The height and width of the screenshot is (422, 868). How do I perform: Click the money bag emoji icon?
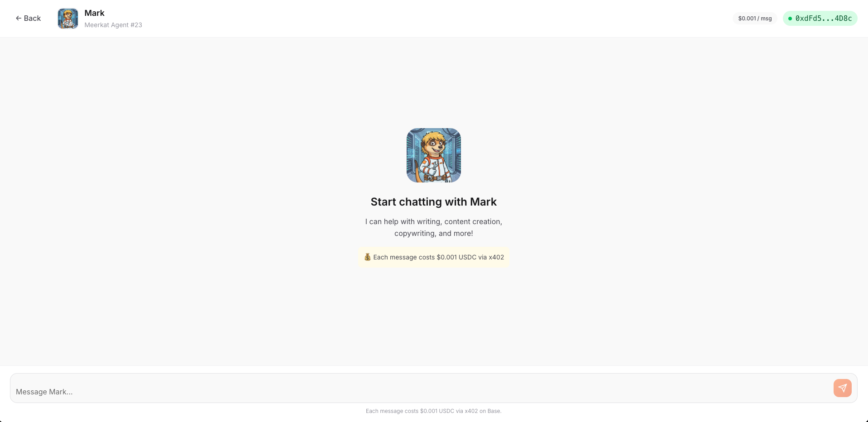(368, 257)
